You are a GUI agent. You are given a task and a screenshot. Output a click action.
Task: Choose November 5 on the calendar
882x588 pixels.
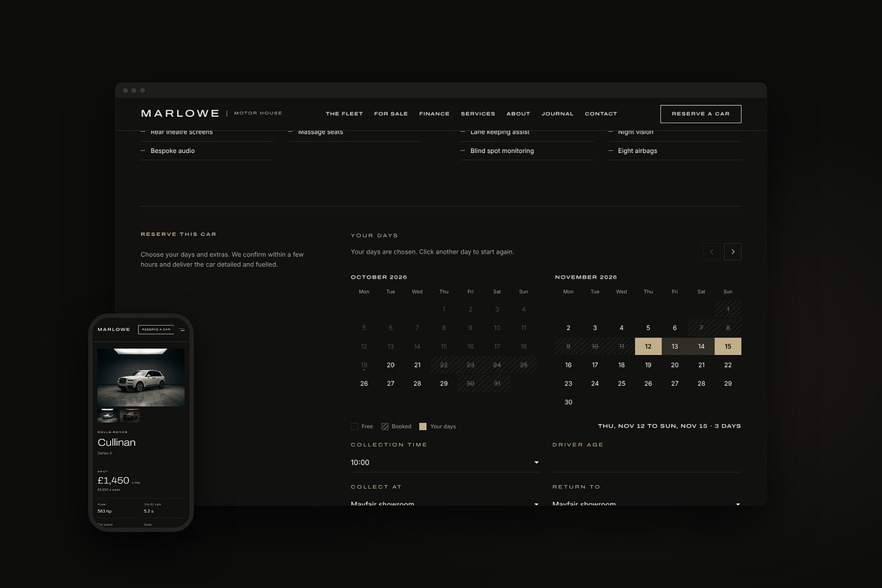648,328
